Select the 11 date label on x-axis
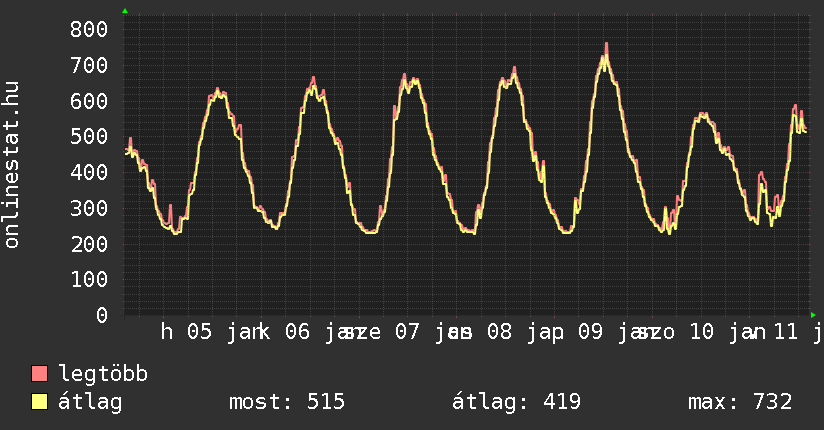The image size is (824, 430). [x=786, y=332]
